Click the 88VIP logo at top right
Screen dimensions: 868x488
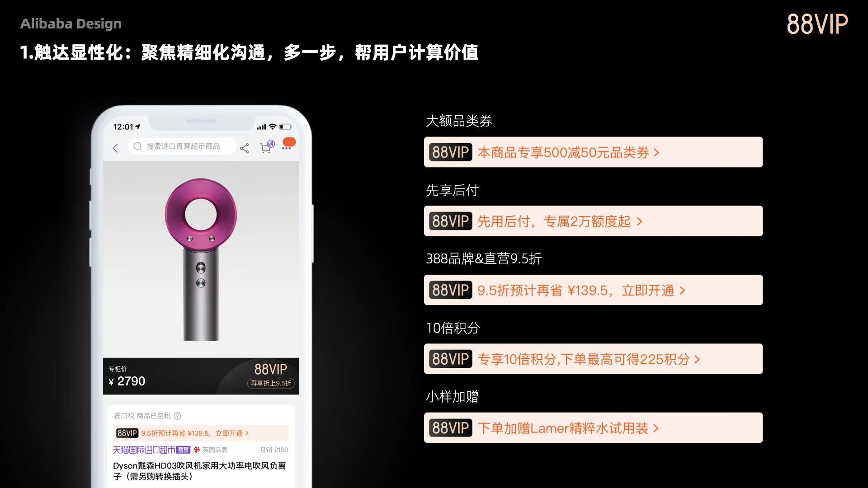pos(817,24)
